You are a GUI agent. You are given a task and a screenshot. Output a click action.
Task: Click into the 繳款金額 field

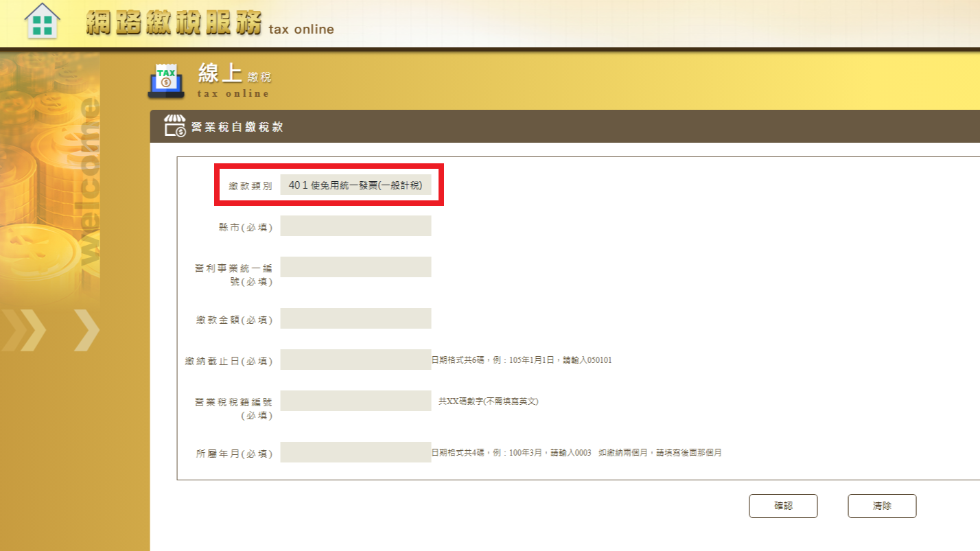tap(355, 318)
